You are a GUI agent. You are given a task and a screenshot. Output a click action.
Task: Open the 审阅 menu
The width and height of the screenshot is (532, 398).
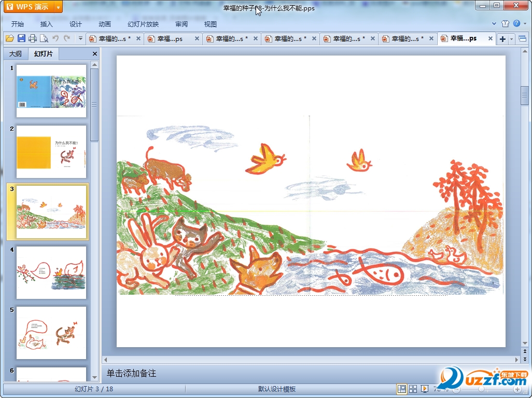pos(181,24)
